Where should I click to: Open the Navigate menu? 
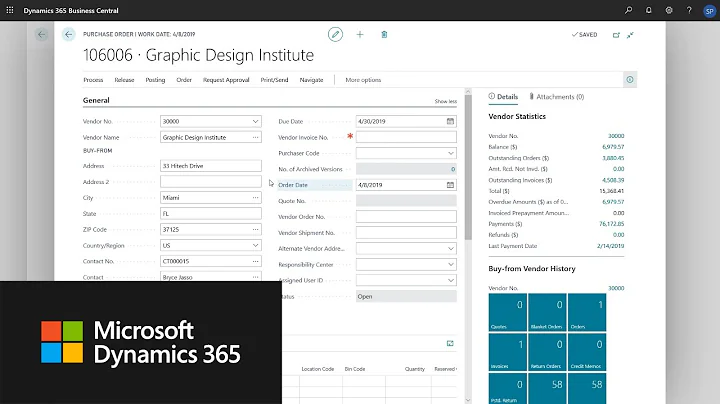pos(311,80)
